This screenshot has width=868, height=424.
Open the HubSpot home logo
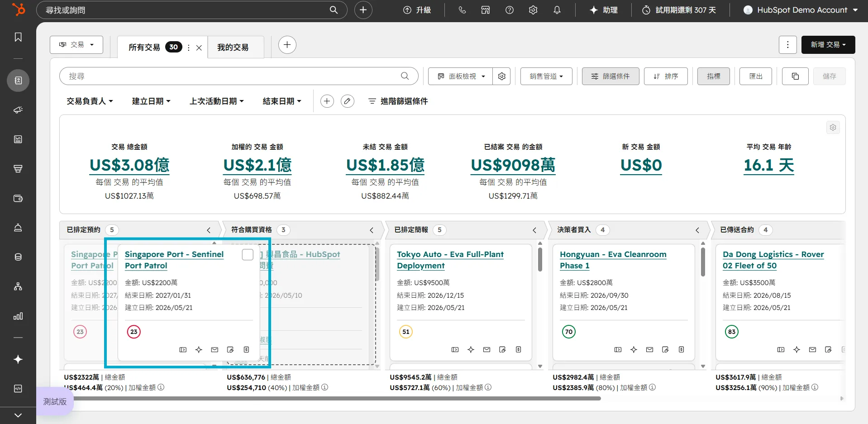pos(18,10)
